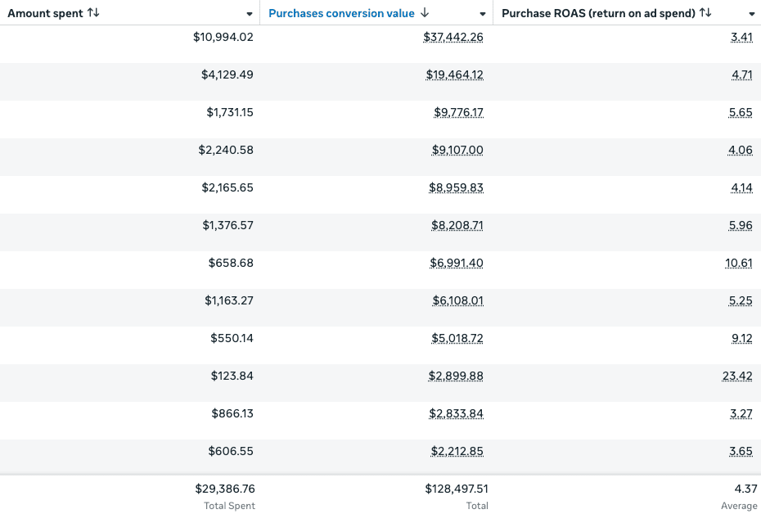
Task: Open the $9,776.17 conversion value
Action: (458, 112)
